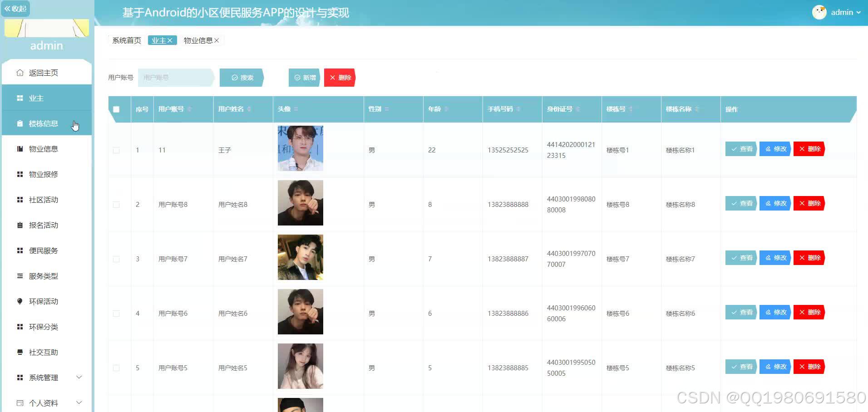Sort table by 楼栋名称 column arrows
The width and height of the screenshot is (868, 412).
coord(697,109)
